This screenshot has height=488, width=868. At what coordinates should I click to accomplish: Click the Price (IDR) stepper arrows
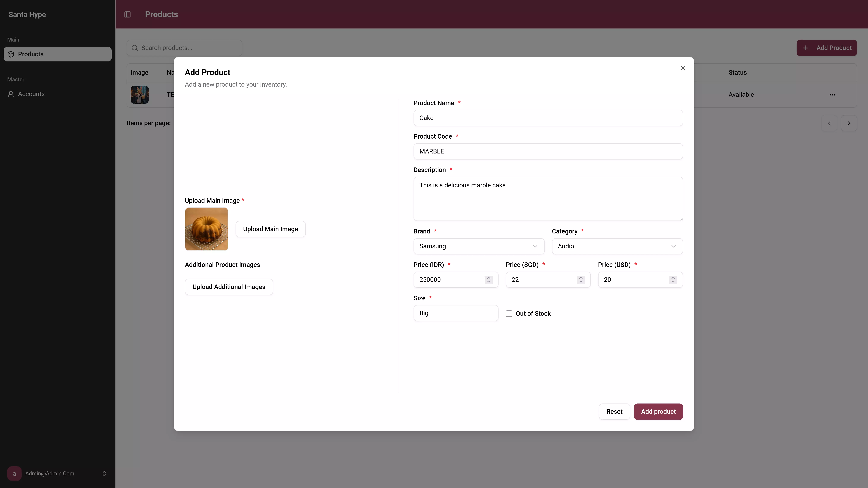[x=489, y=280]
